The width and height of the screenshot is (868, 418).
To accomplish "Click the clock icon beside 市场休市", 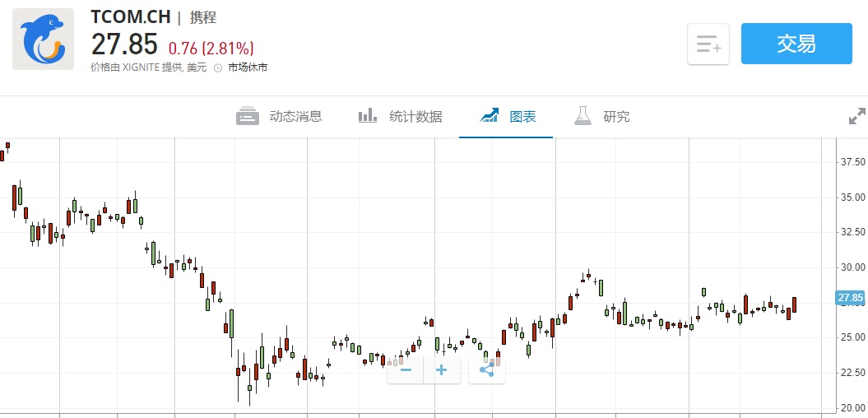I will [x=218, y=67].
